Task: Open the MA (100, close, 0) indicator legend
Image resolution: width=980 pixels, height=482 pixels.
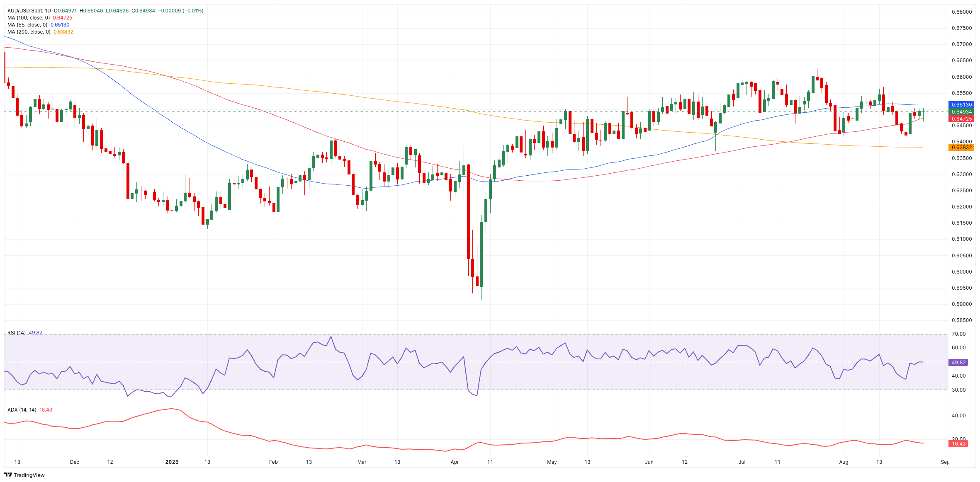Action: 29,18
